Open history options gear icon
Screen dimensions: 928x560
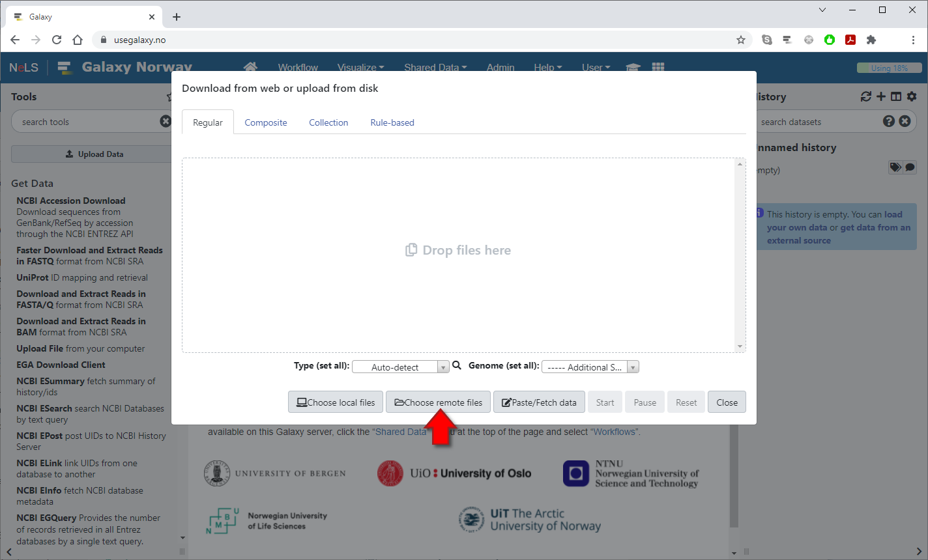click(x=912, y=96)
